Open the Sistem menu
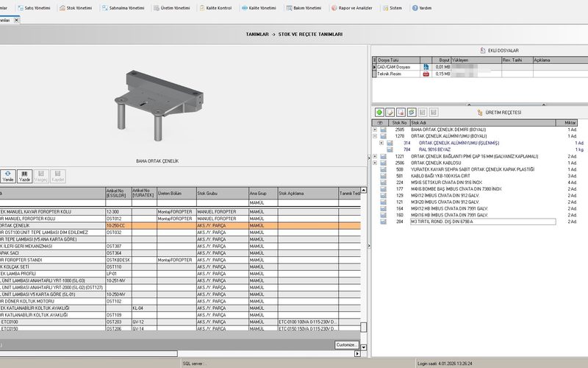The height and width of the screenshot is (368, 588). pos(392,8)
